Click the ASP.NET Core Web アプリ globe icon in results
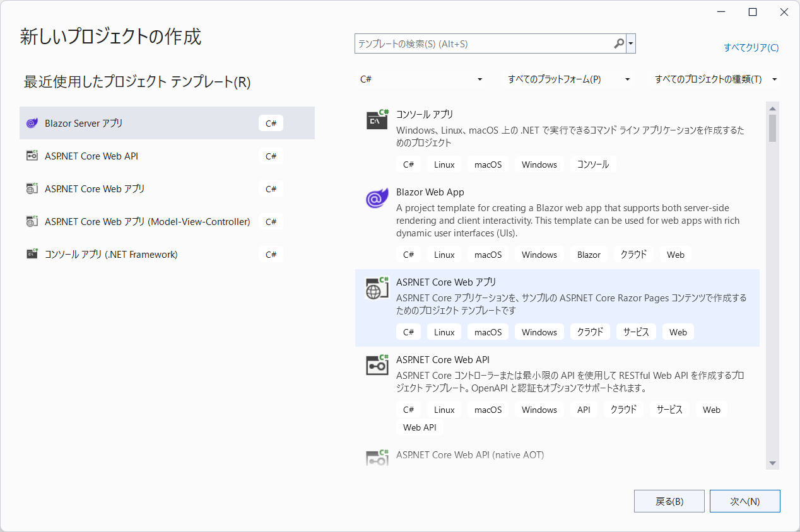 coord(377,288)
